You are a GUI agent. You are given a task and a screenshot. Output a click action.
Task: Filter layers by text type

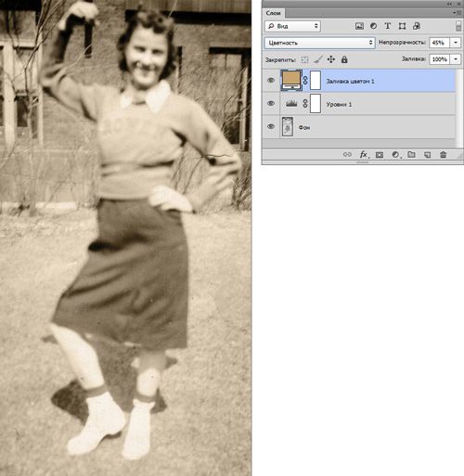[x=388, y=26]
